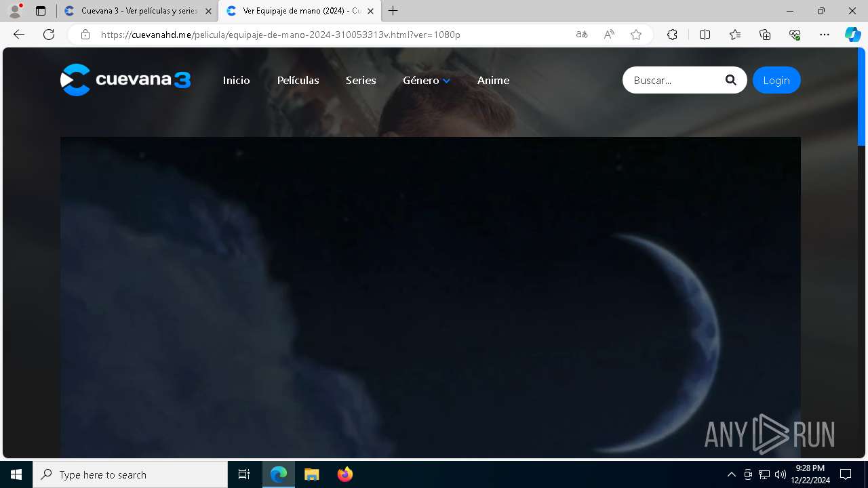Start Read aloud from address bar
The width and height of the screenshot is (868, 488).
point(609,35)
